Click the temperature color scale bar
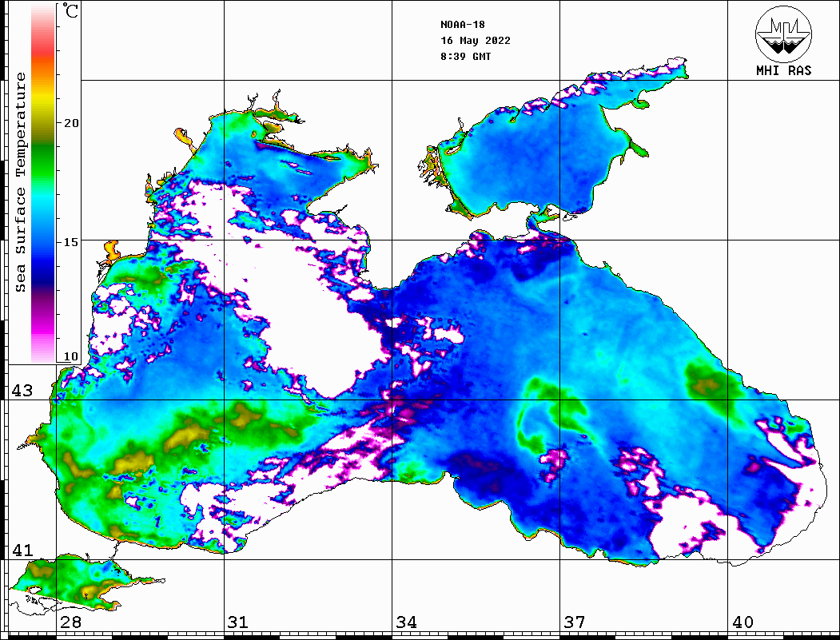Screen dimensions: 840x640 pyautogui.click(x=43, y=183)
